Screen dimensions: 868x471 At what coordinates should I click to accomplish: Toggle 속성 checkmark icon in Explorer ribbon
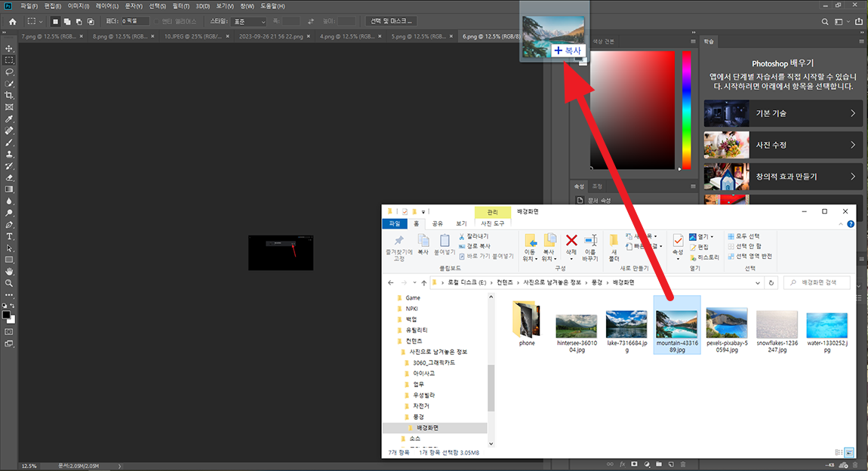(678, 241)
